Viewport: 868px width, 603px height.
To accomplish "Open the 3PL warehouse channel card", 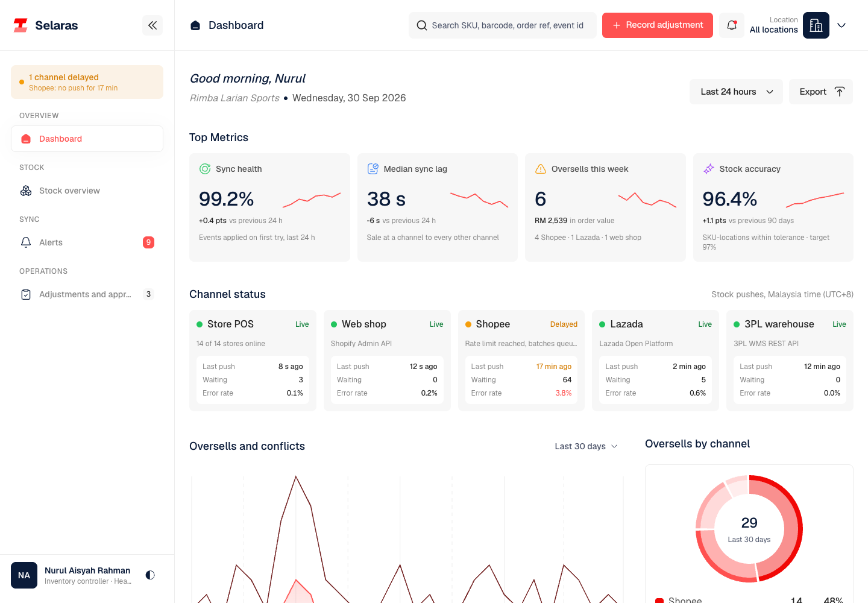I will 790,361.
